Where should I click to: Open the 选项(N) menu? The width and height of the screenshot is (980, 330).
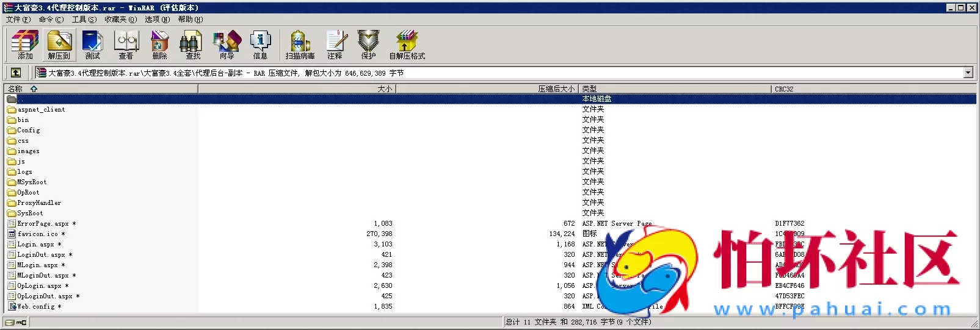click(158, 20)
